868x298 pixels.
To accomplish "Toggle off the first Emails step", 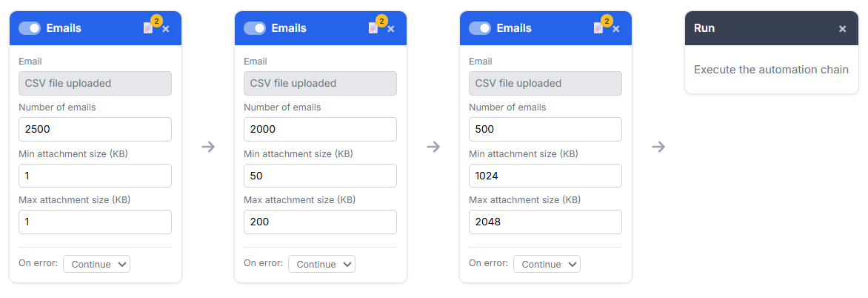I will click(30, 28).
